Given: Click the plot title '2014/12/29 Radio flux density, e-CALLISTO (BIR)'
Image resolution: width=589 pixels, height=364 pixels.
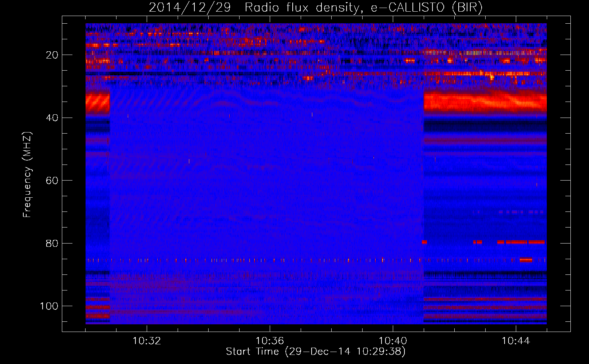Looking at the screenshot, I should [316, 8].
